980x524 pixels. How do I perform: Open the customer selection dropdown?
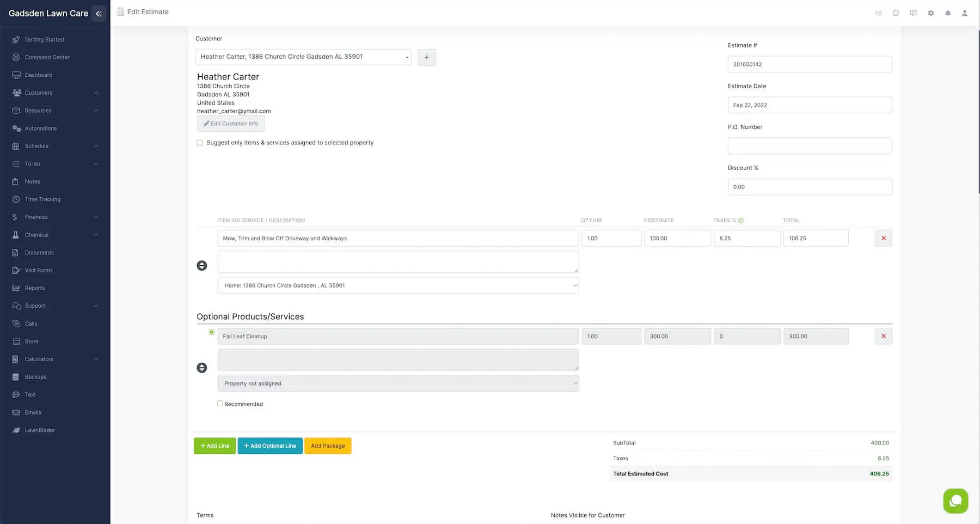[303, 57]
